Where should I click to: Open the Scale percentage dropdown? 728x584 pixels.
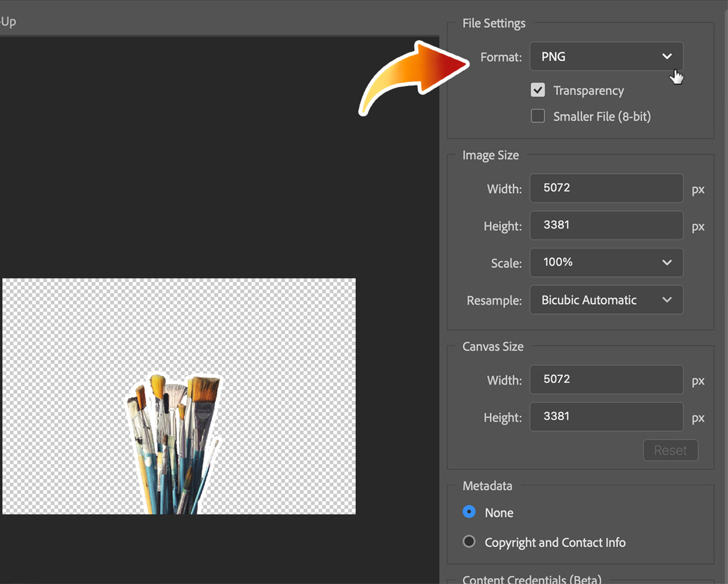pos(606,263)
